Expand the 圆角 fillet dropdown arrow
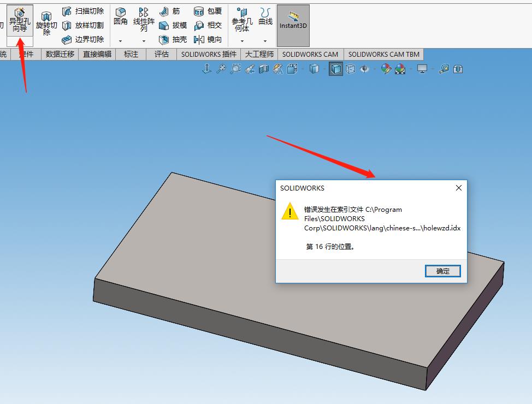Image resolution: width=532 pixels, height=404 pixels. [121, 41]
